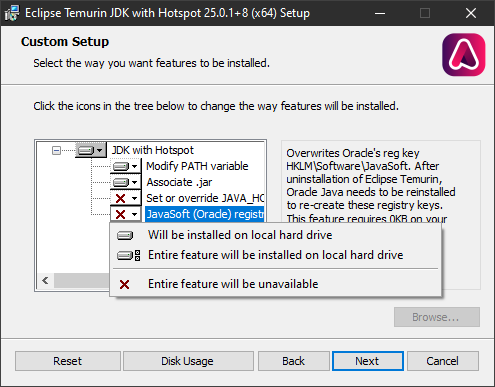
Task: Select the Modify PATH variable feature
Action: pyautogui.click(x=197, y=166)
